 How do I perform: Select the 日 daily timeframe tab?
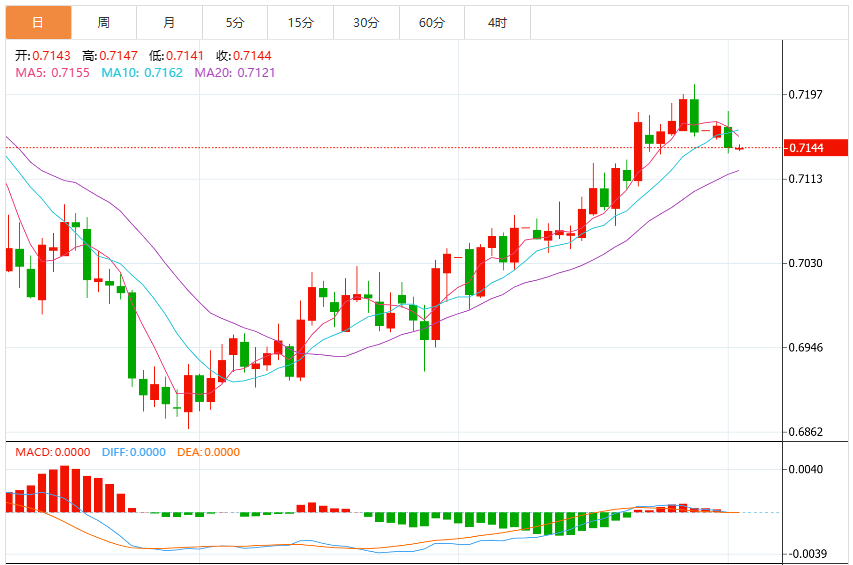pos(38,22)
